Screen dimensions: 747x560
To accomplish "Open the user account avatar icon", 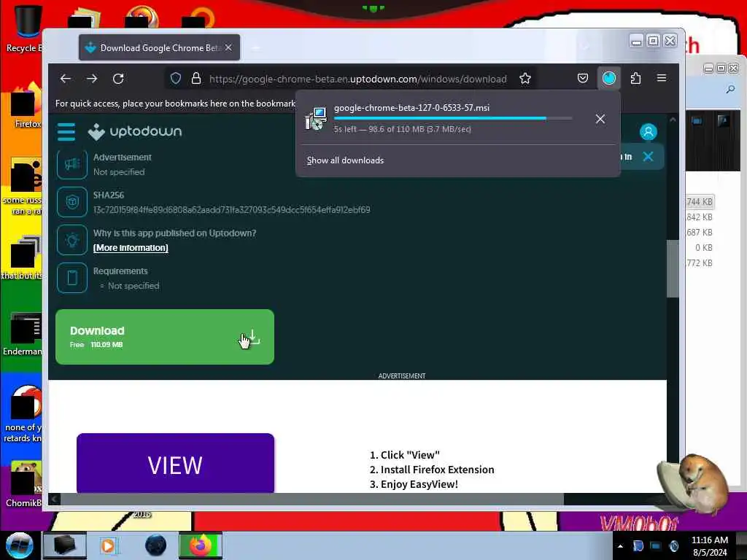I will [648, 132].
